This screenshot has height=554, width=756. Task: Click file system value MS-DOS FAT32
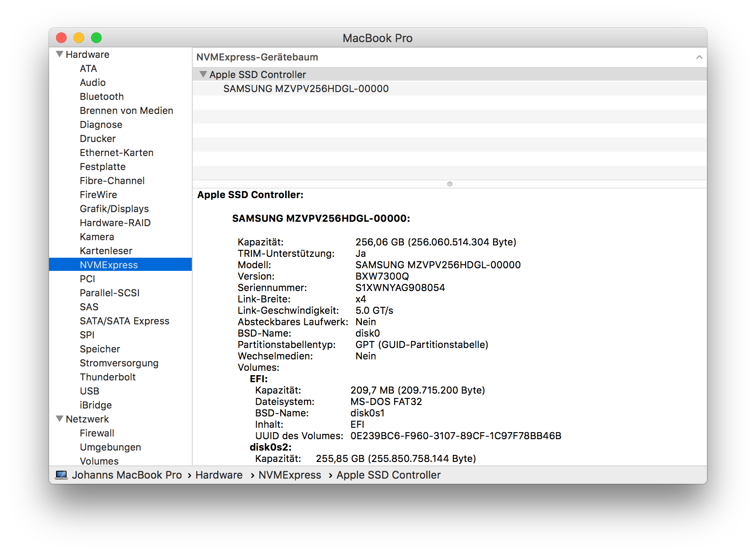click(386, 401)
